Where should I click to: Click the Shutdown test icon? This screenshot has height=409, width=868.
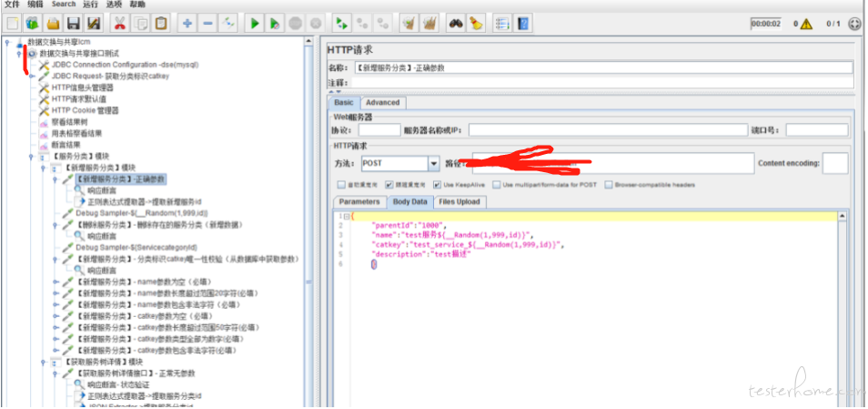click(x=316, y=24)
